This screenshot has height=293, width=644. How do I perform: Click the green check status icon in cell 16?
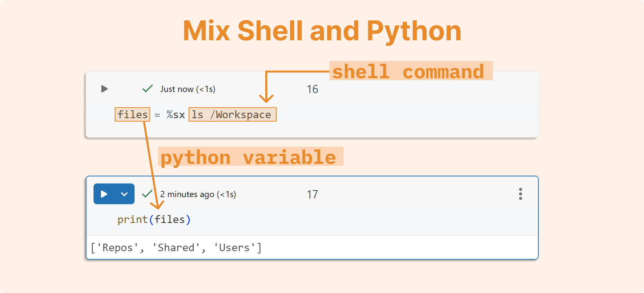[148, 89]
